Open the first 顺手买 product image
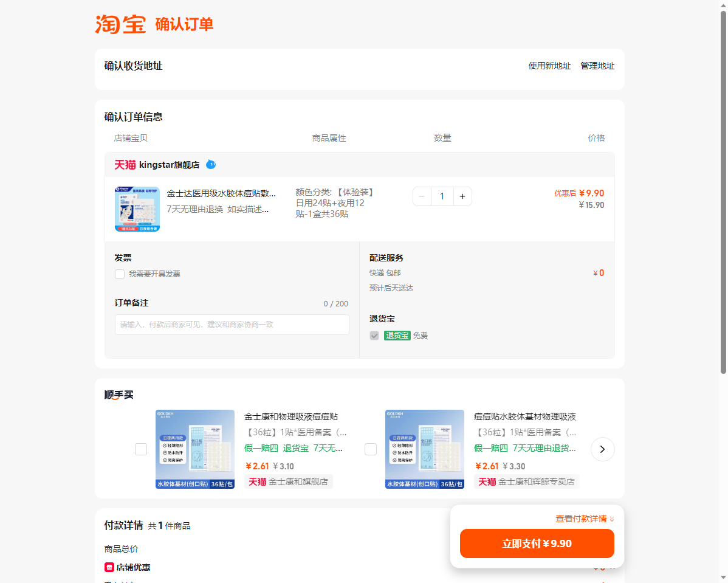Viewport: 728px width, 583px height. [x=195, y=449]
